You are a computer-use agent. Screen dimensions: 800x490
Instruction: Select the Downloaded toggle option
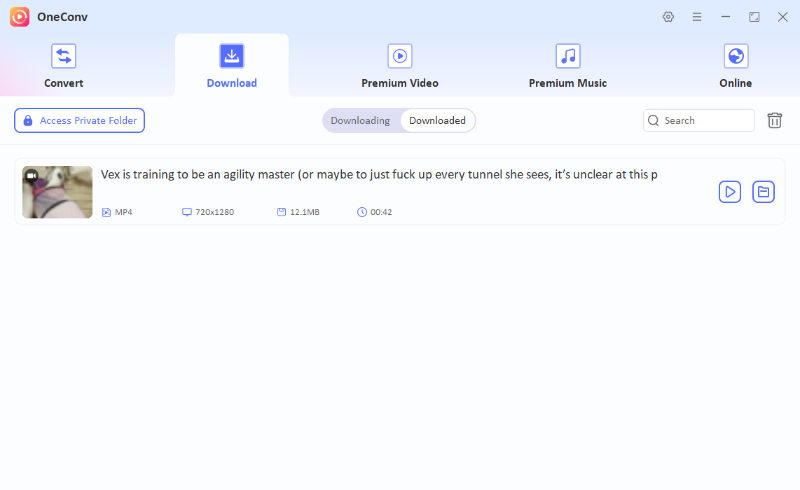coord(437,120)
